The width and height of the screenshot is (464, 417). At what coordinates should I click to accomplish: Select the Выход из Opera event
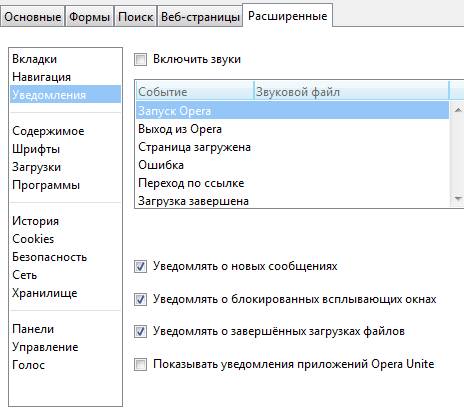(293, 129)
